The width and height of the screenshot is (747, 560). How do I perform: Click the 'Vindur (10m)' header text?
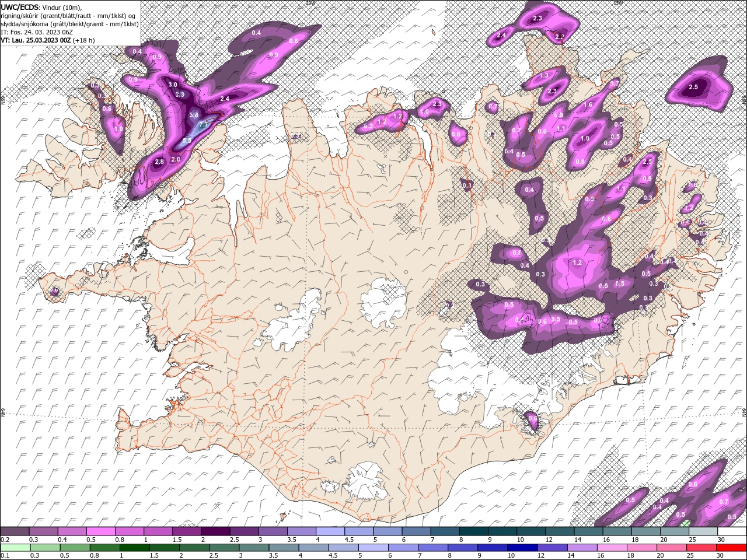61,7
